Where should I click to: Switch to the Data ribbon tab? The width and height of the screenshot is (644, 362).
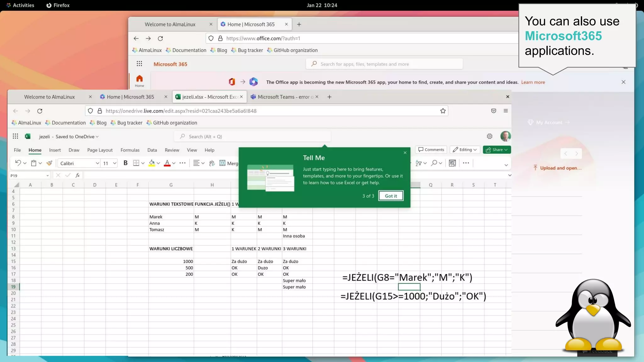pos(152,150)
